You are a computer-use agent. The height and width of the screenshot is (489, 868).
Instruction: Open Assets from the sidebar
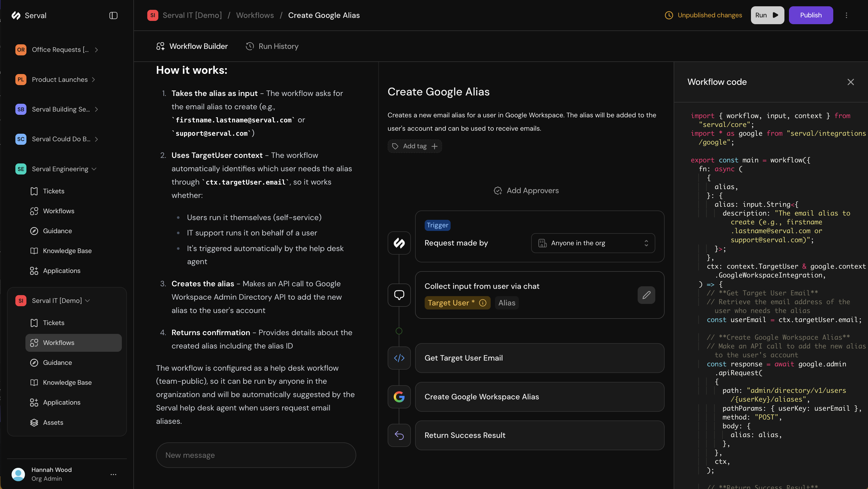click(53, 422)
